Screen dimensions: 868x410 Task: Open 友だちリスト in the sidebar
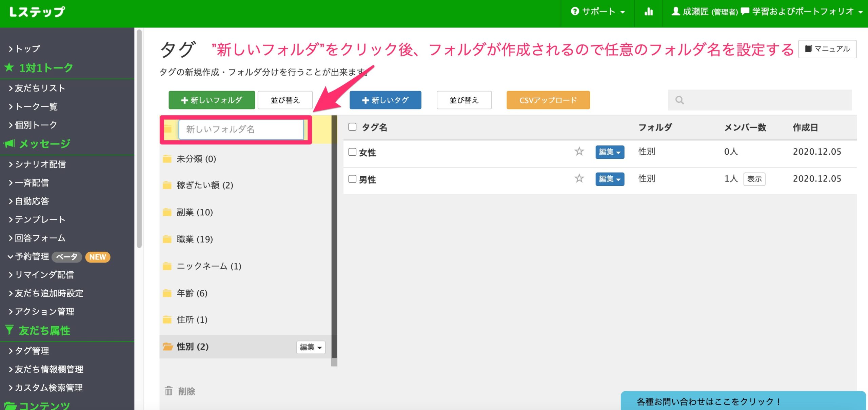(x=40, y=88)
